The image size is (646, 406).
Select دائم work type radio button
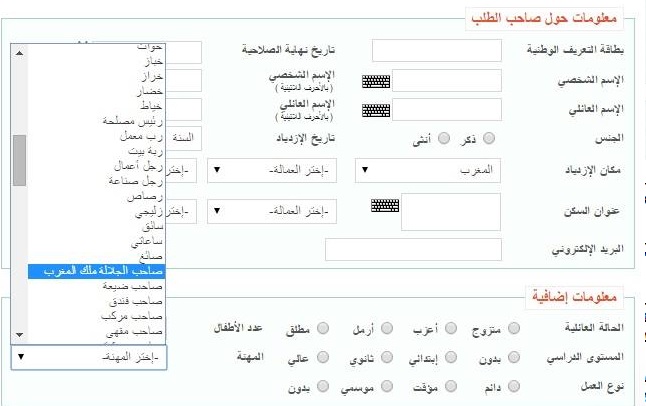coord(514,385)
